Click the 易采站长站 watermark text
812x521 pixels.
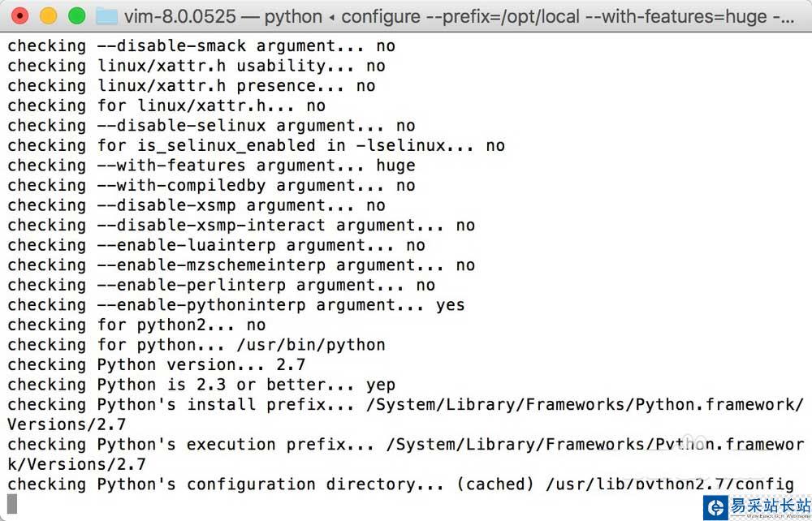point(769,503)
